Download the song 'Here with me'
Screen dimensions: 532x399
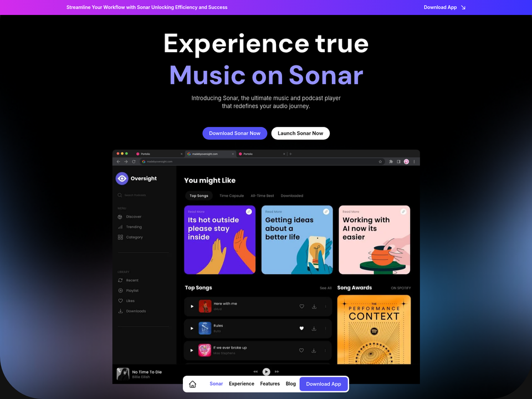(314, 306)
